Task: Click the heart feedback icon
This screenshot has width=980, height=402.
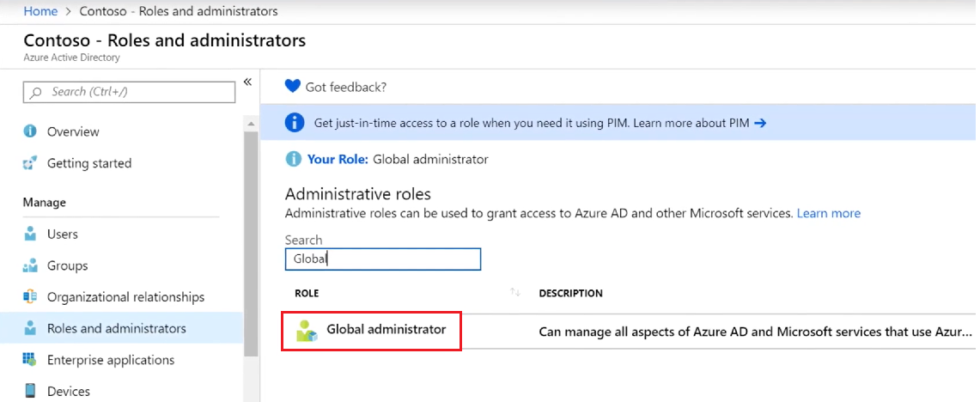Action: tap(293, 86)
